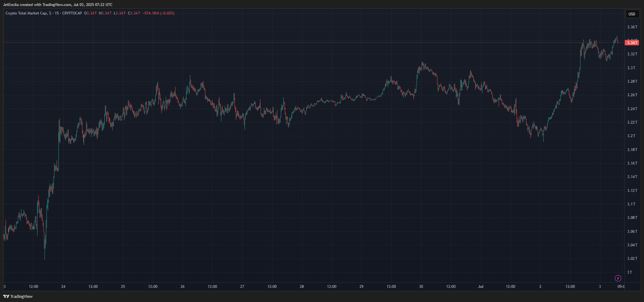Click the JetEncila created with TradingView.com header
Image resolution: width=644 pixels, height=302 pixels.
(x=58, y=5)
